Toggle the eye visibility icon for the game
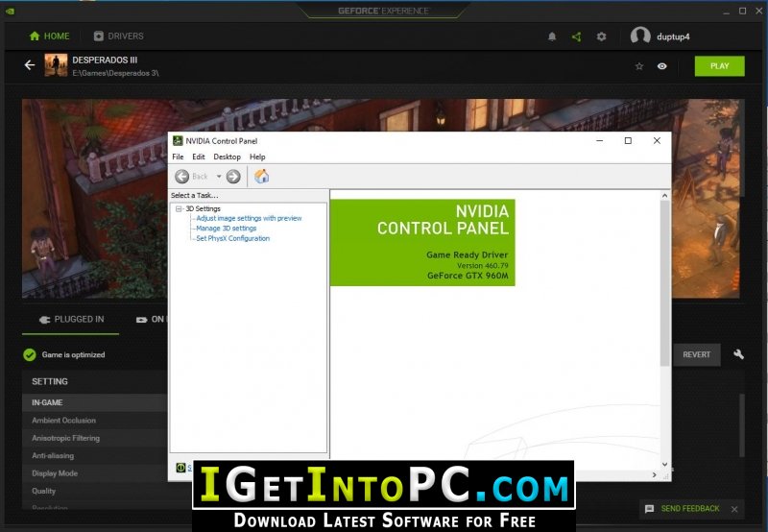The width and height of the screenshot is (768, 532). point(662,66)
